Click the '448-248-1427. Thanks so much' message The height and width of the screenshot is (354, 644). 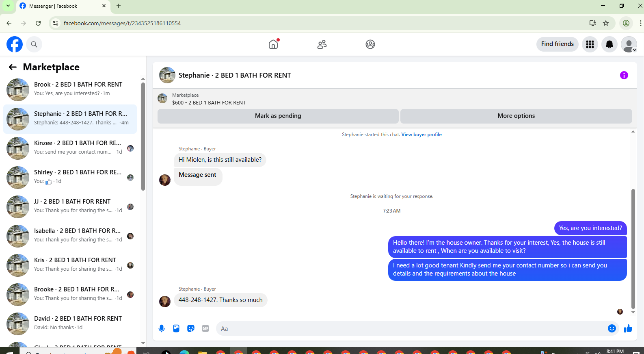click(220, 300)
